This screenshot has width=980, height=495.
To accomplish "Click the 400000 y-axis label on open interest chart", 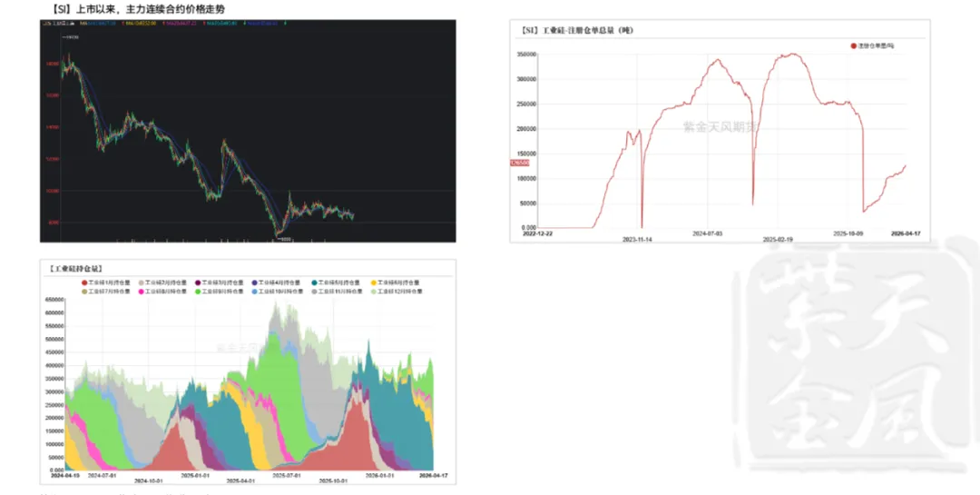I will [54, 365].
